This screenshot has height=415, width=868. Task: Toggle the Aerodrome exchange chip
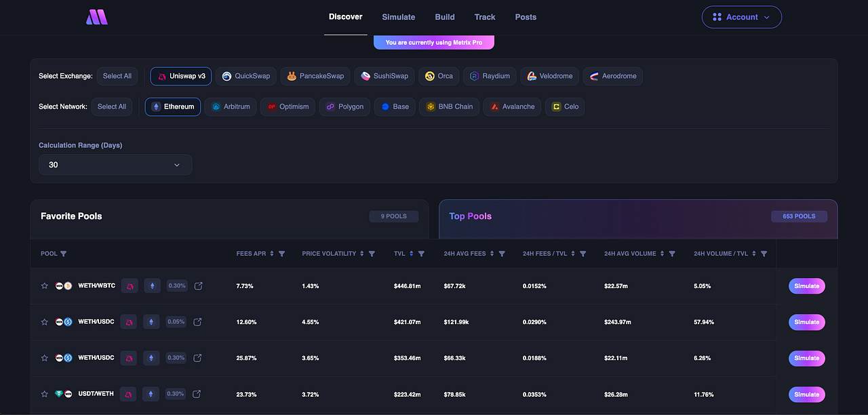pyautogui.click(x=613, y=76)
